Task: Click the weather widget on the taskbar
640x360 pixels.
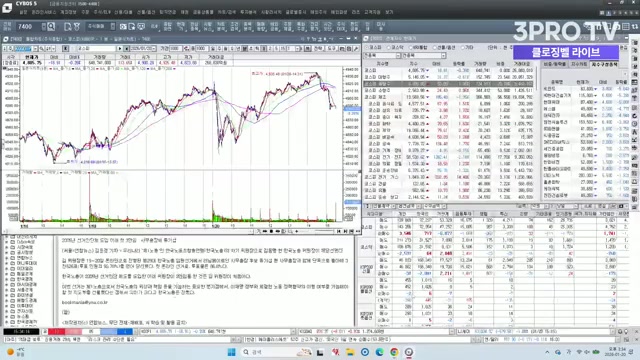Action: (16, 352)
